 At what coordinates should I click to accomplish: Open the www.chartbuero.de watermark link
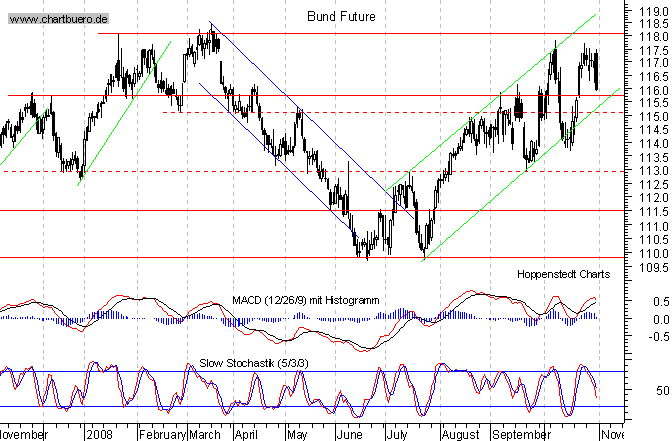click(x=60, y=20)
